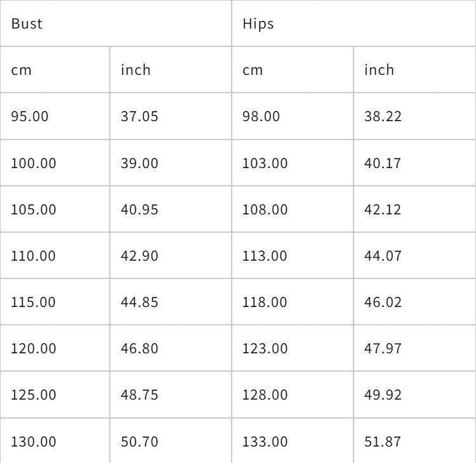476x463 pixels.
Task: Click the 47.97 hips inch value
Action: coord(383,348)
